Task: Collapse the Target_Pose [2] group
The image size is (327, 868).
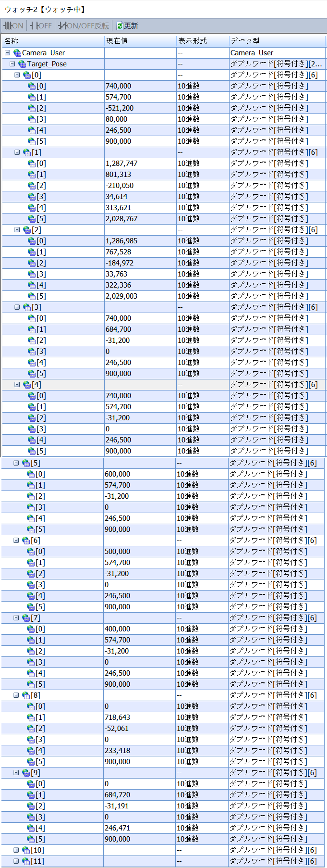Action: pyautogui.click(x=17, y=230)
